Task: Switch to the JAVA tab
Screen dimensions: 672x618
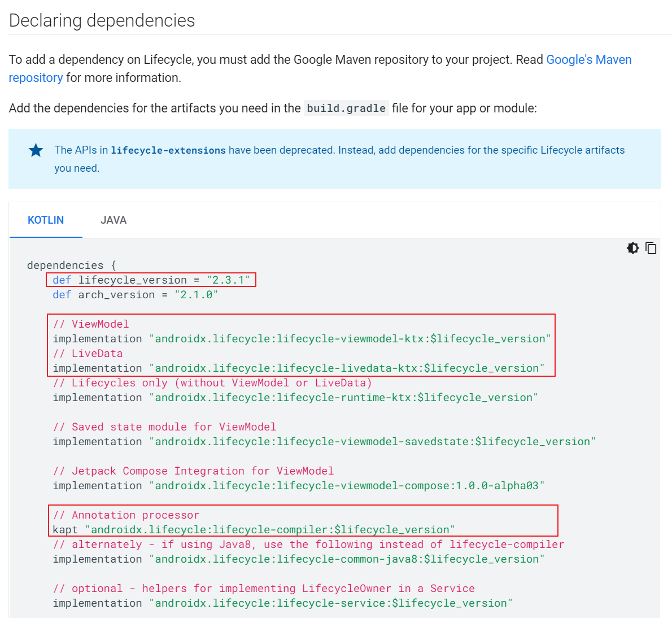Action: coord(114,220)
